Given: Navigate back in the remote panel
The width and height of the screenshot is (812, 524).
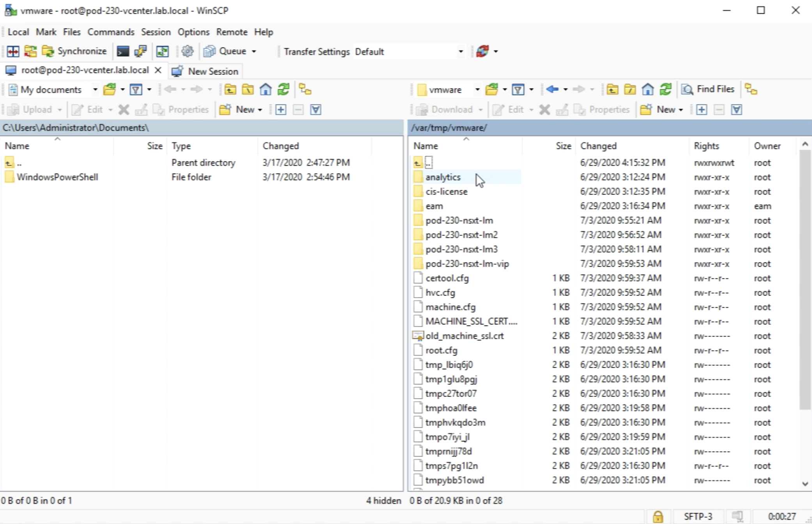Looking at the screenshot, I should 552,89.
